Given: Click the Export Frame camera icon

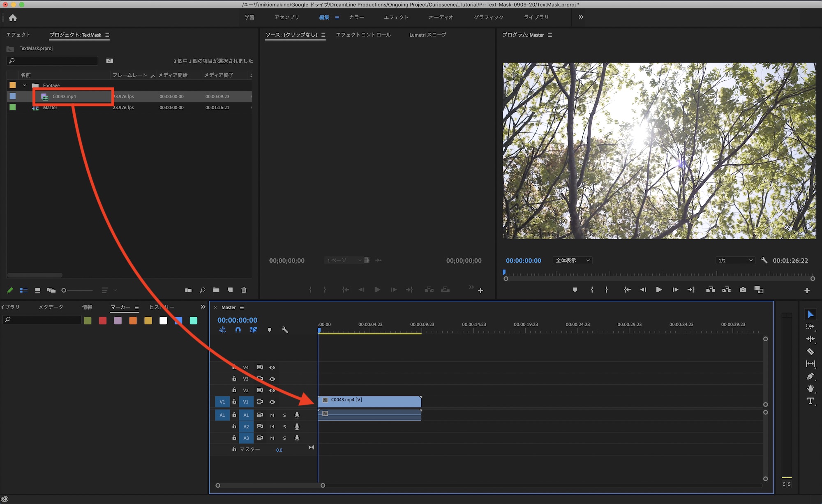Looking at the screenshot, I should click(x=743, y=290).
